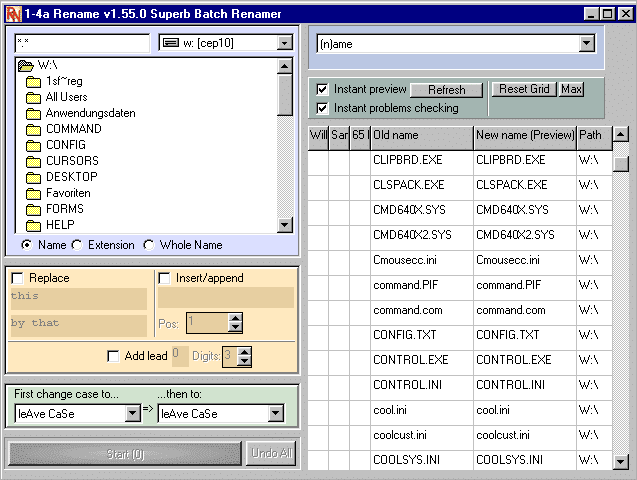Image resolution: width=637 pixels, height=480 pixels.
Task: Click the Refresh button
Action: coord(446,90)
